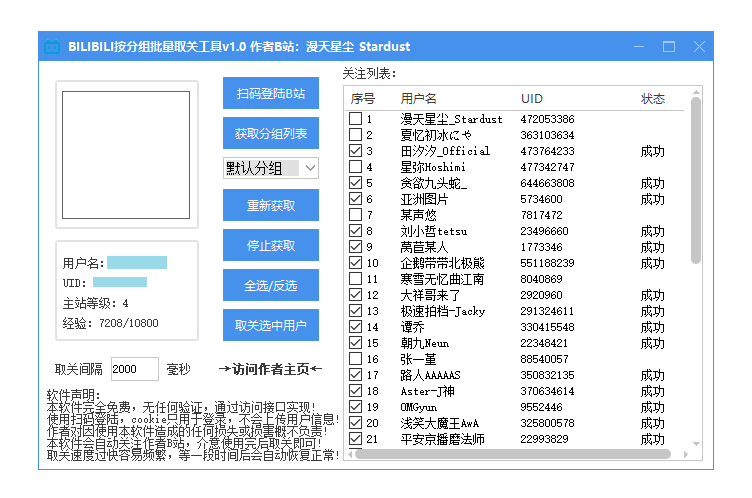Uncheck the box for row 20 浅笑大魔王AwA
Screen dimensions: 752x498
[x=355, y=423]
